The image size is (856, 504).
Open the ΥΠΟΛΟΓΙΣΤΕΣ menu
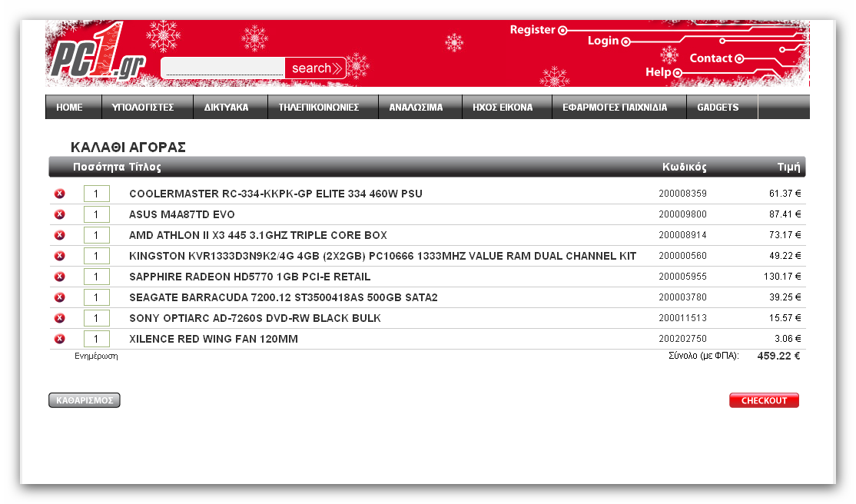click(x=148, y=107)
